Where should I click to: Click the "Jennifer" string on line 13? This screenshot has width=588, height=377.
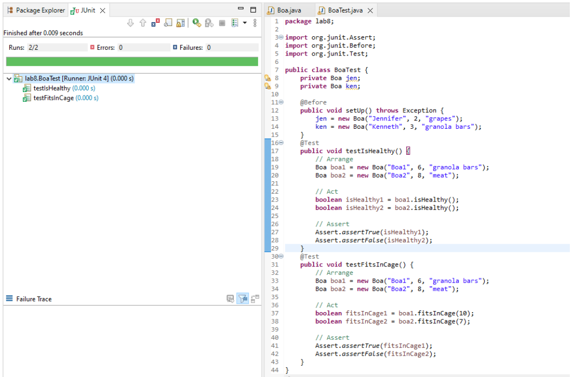coord(387,119)
